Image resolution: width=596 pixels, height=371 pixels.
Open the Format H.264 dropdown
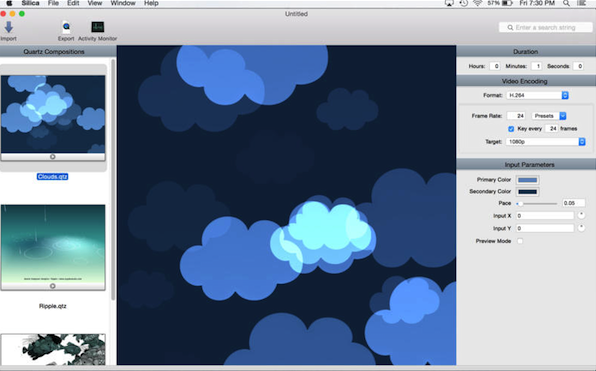click(537, 95)
